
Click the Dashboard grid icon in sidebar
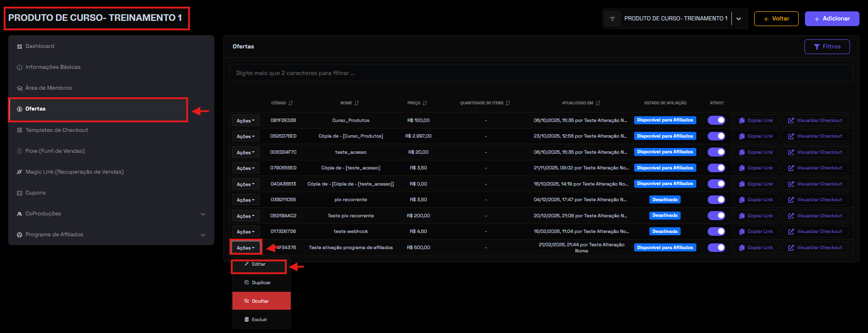click(x=19, y=46)
